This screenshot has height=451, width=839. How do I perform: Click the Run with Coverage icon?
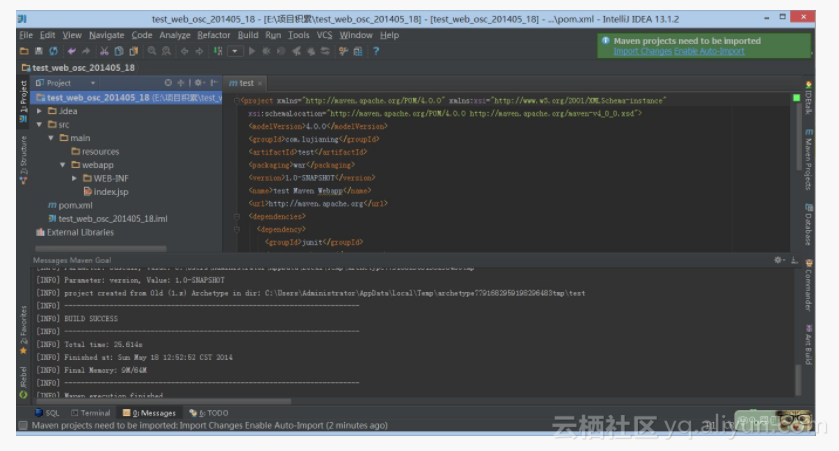(281, 51)
